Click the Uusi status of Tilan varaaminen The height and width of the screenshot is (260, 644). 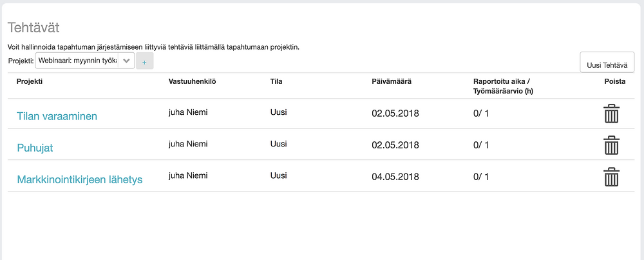[x=278, y=112]
